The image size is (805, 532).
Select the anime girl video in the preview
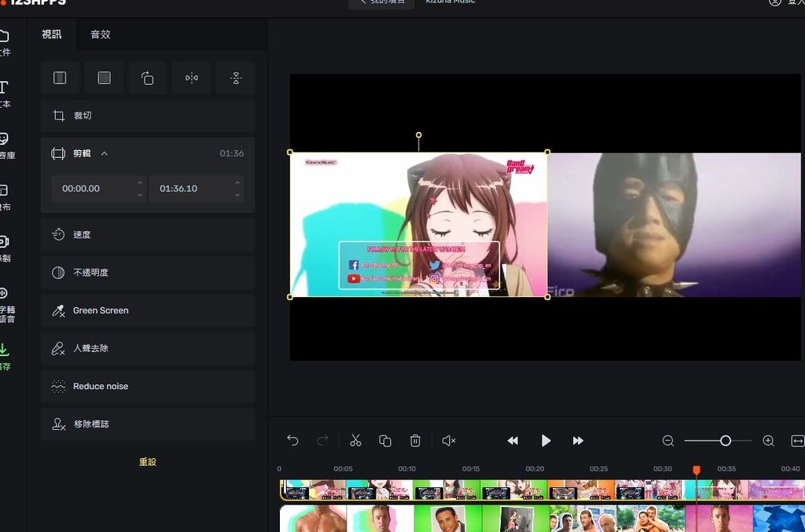coord(418,225)
